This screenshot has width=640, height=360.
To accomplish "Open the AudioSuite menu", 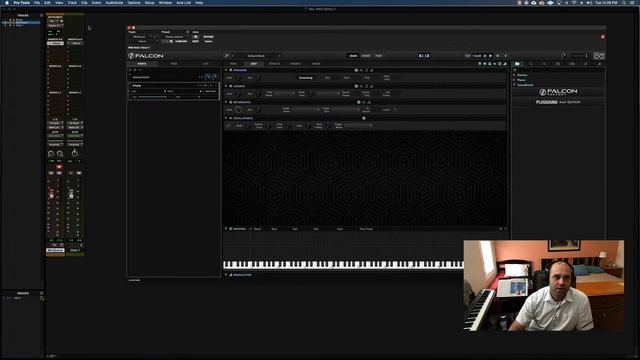I will coord(114,2).
